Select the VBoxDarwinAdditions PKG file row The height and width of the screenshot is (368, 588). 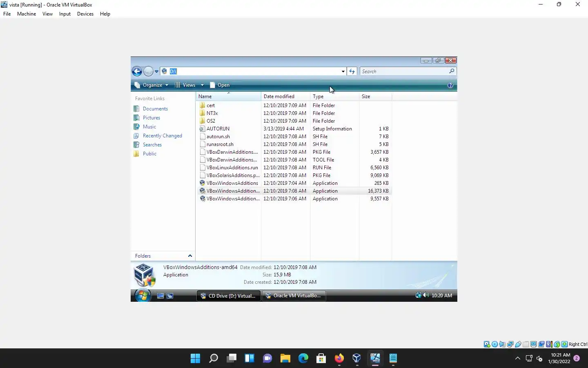(x=294, y=152)
